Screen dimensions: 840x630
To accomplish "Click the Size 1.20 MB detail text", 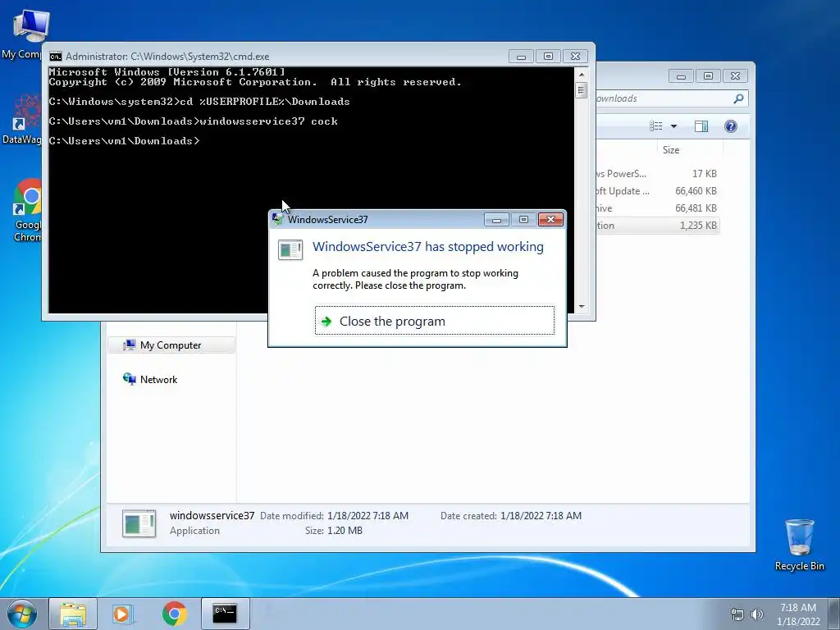I will point(334,531).
